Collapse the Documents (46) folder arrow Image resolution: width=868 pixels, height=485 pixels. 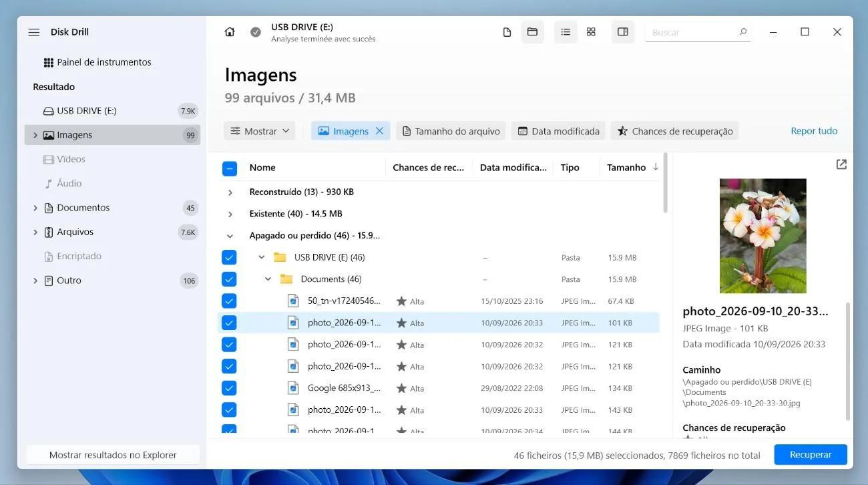coord(268,279)
